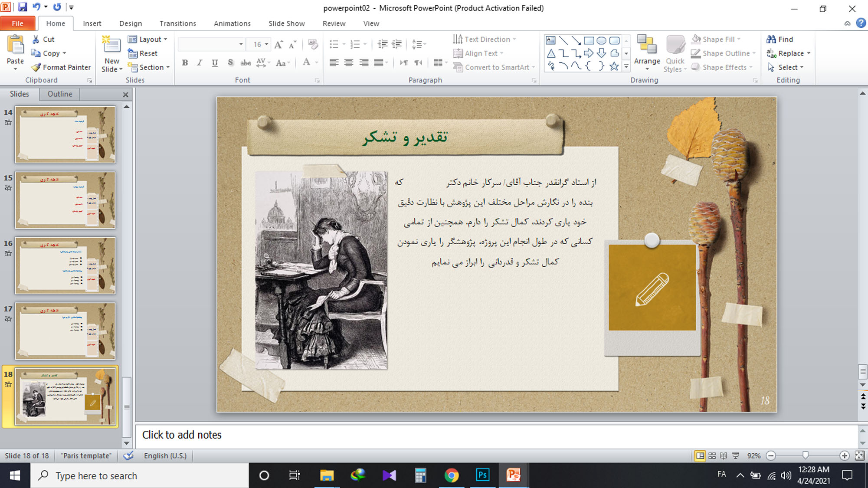Image resolution: width=868 pixels, height=488 pixels.
Task: Expand the Shape Fill dropdown
Action: [739, 39]
